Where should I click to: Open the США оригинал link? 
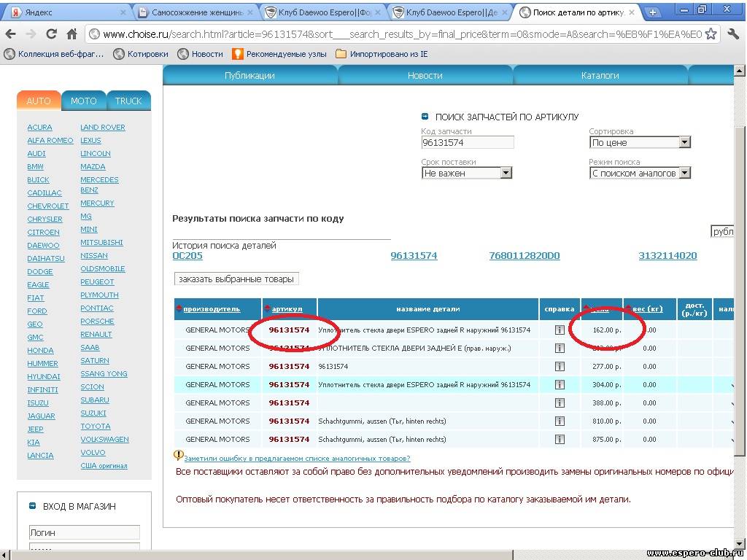tap(104, 466)
